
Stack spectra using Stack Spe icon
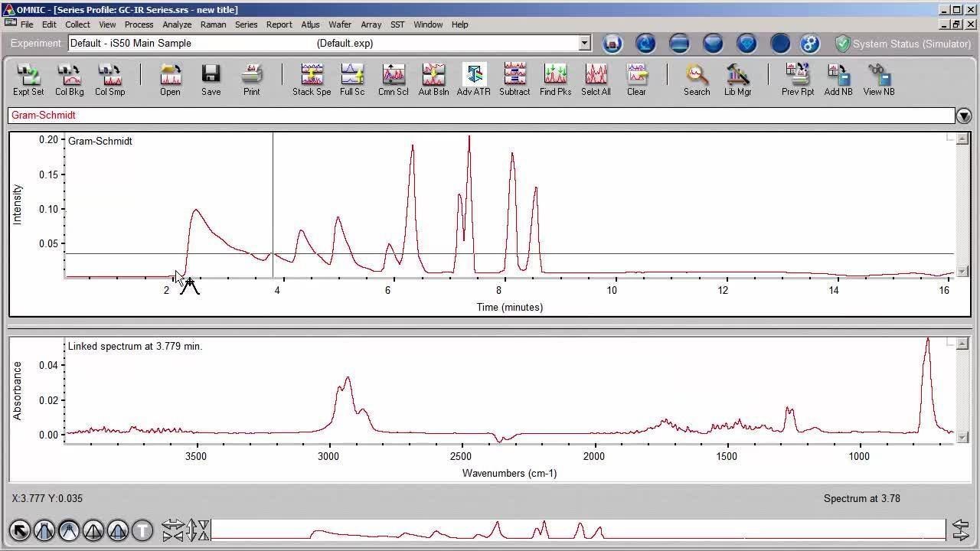[x=312, y=80]
